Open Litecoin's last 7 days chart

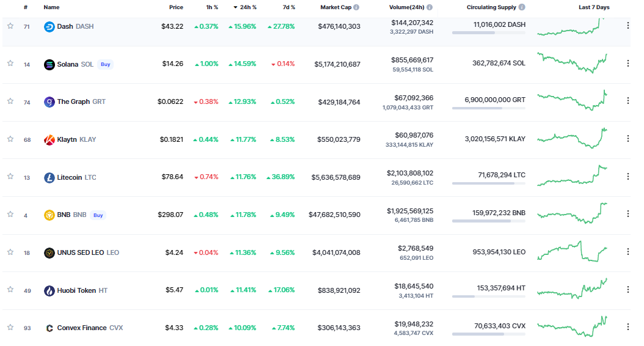pos(572,175)
